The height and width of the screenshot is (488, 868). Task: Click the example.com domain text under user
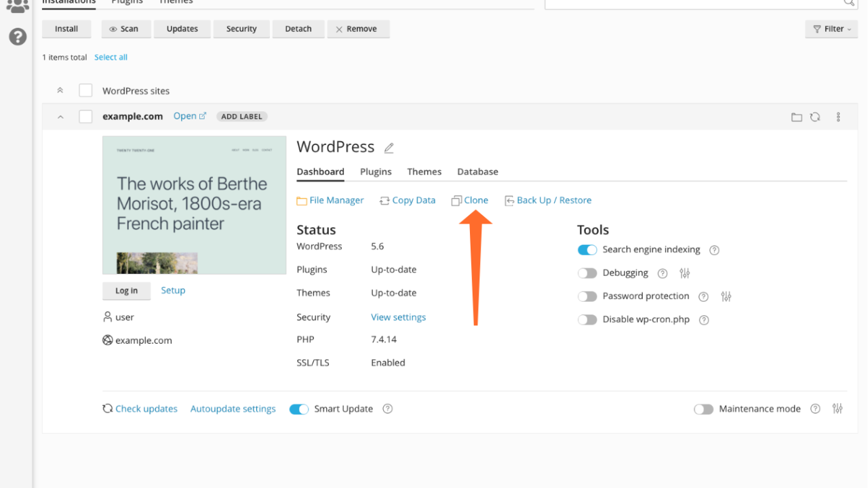coord(143,341)
